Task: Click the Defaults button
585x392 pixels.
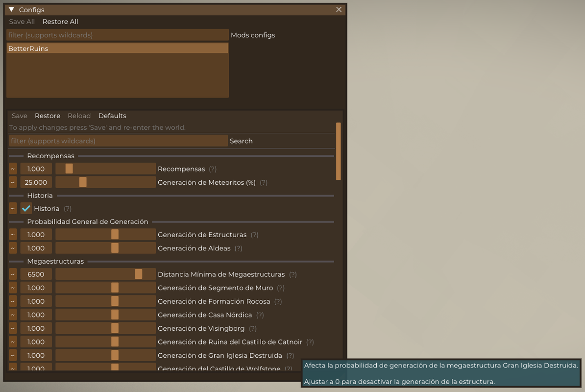Action: point(112,116)
